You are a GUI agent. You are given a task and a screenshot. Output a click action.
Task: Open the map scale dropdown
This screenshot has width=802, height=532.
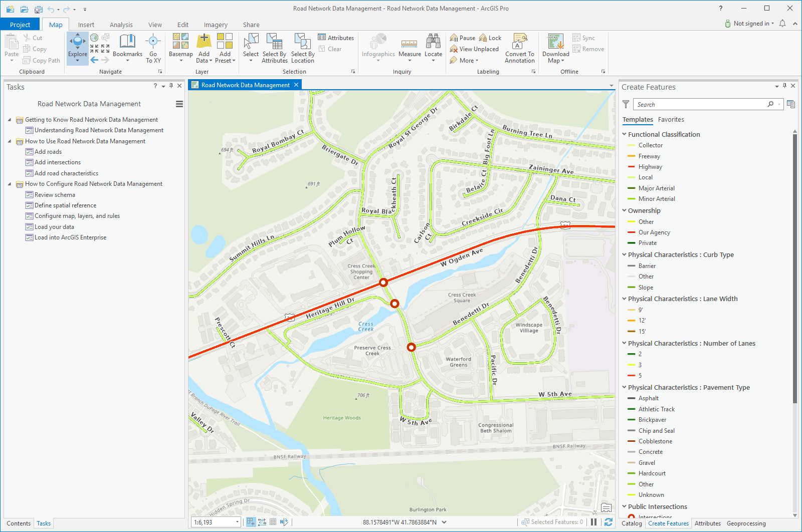(237, 521)
